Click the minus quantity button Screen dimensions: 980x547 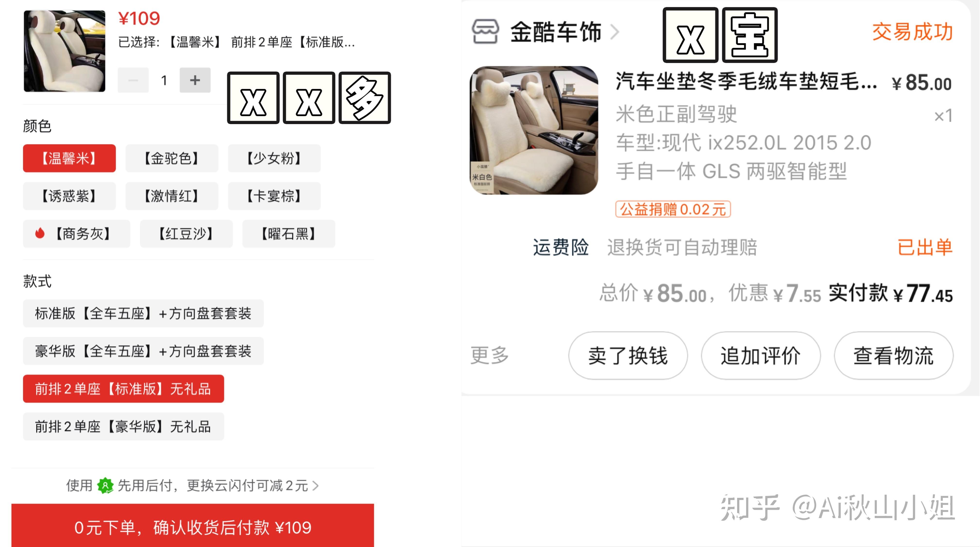133,80
